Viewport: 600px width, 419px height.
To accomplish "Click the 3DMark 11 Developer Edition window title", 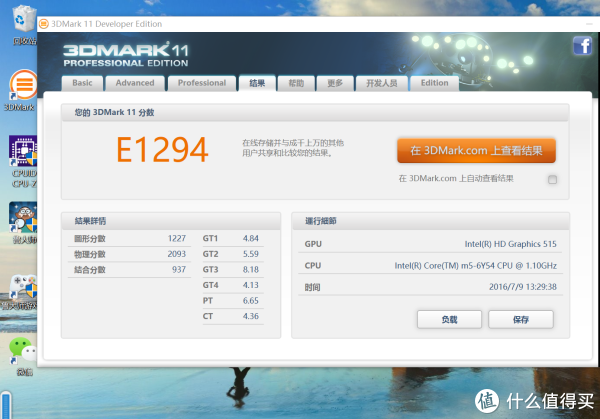I will tap(106, 24).
